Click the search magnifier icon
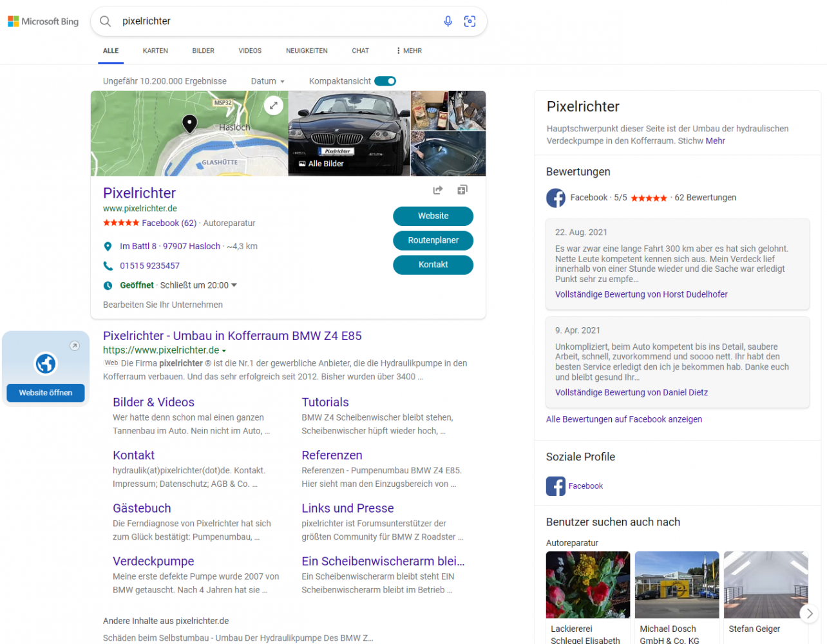Viewport: 827px width, 644px height. (x=106, y=21)
